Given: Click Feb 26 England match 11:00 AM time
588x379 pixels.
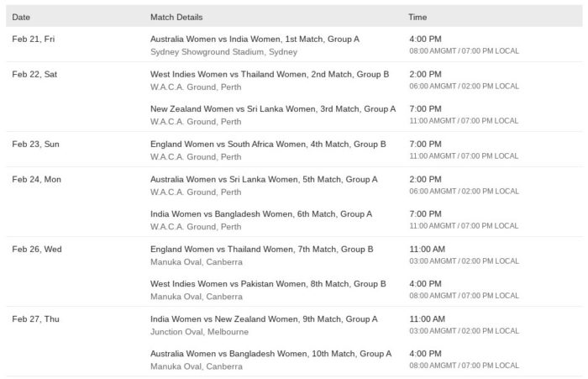Looking at the screenshot, I should click(x=427, y=249).
